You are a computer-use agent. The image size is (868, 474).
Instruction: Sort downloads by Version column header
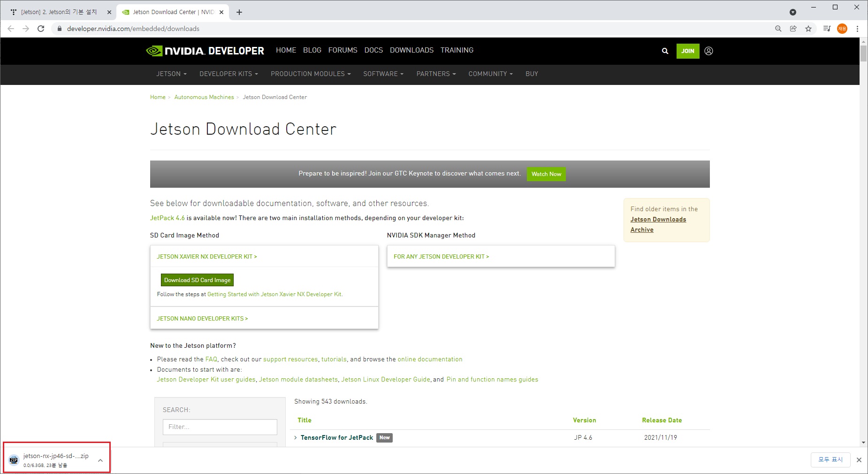tap(584, 420)
